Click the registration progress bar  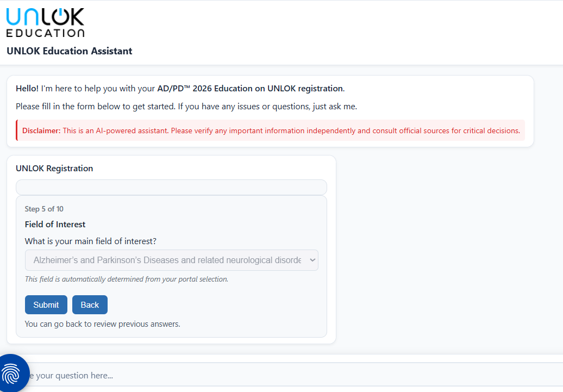tap(171, 188)
